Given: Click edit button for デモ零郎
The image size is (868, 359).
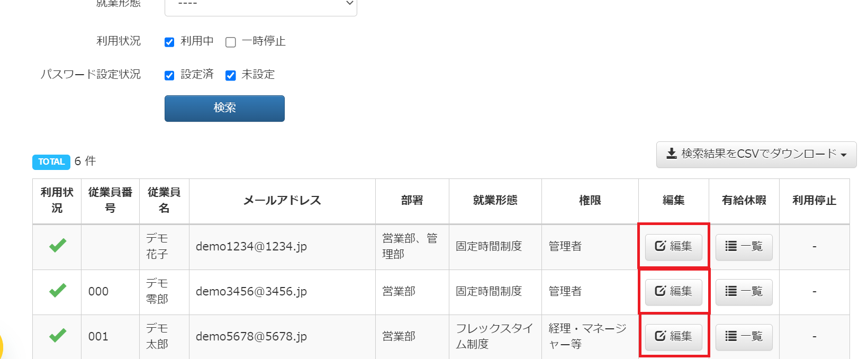Looking at the screenshot, I should 673,292.
